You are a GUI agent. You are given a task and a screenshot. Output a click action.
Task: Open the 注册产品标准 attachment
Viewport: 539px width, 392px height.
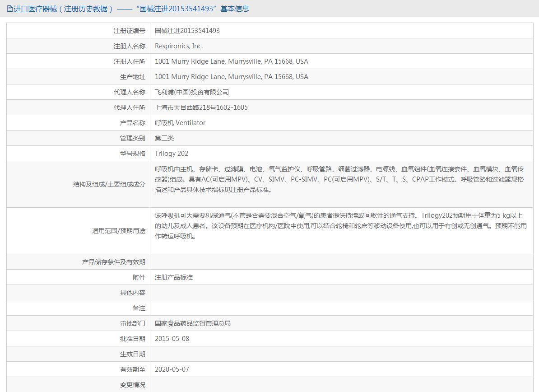[x=174, y=277]
